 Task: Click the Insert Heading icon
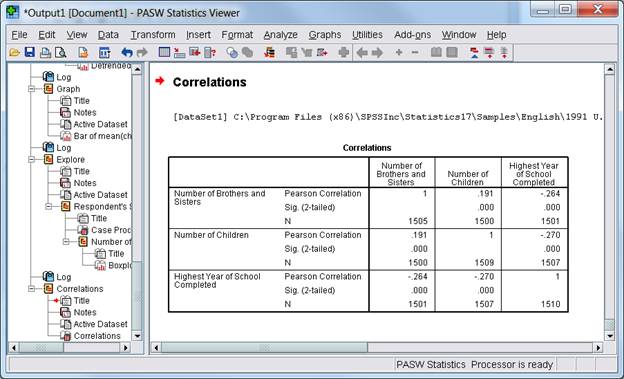tap(474, 52)
